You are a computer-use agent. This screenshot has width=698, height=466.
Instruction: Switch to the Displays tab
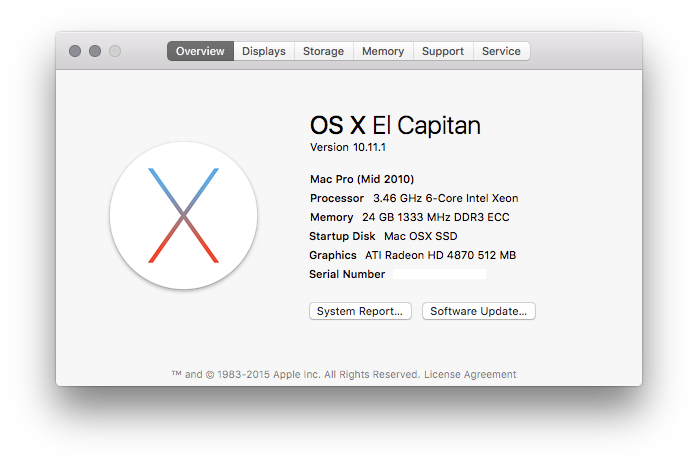(x=264, y=51)
